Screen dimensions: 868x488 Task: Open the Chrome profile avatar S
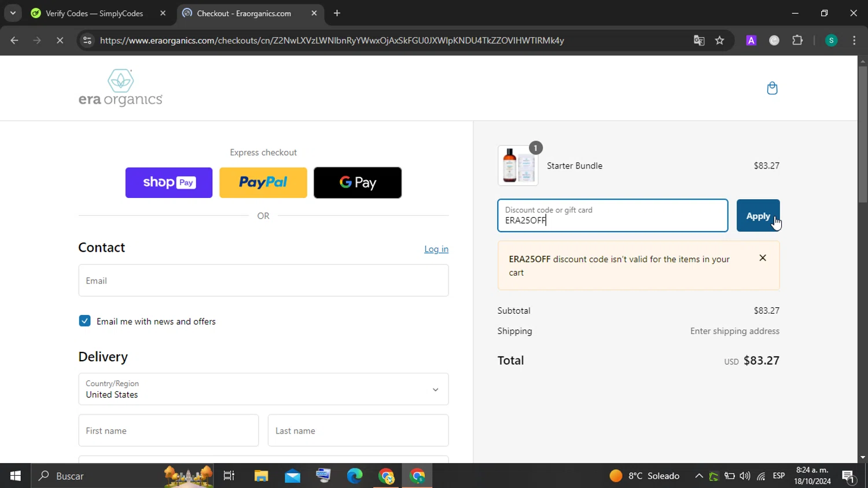coord(831,41)
